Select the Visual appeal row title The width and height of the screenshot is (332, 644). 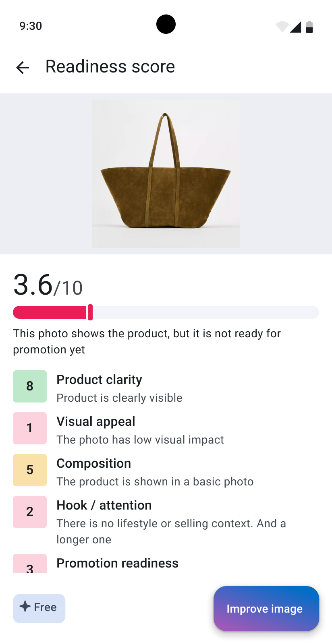96,421
